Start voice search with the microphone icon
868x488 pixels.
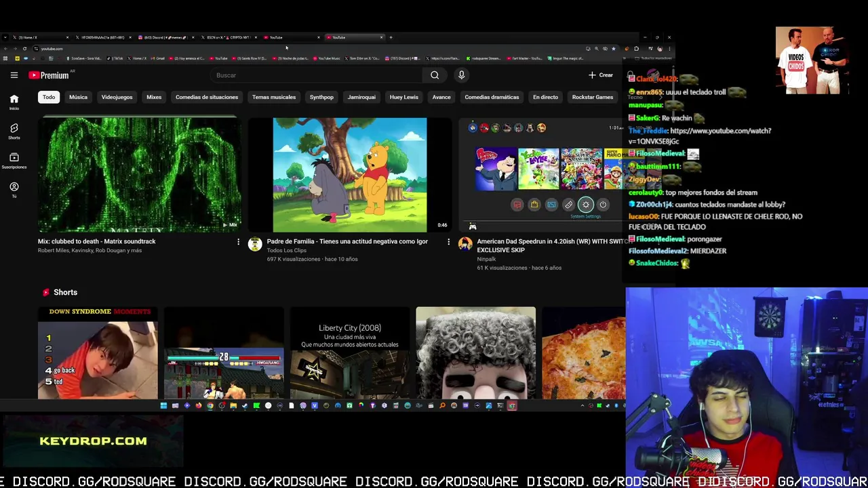click(x=461, y=75)
